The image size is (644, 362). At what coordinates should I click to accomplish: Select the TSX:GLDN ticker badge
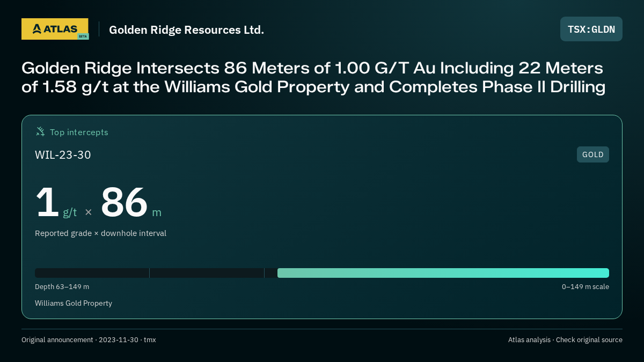pos(591,29)
